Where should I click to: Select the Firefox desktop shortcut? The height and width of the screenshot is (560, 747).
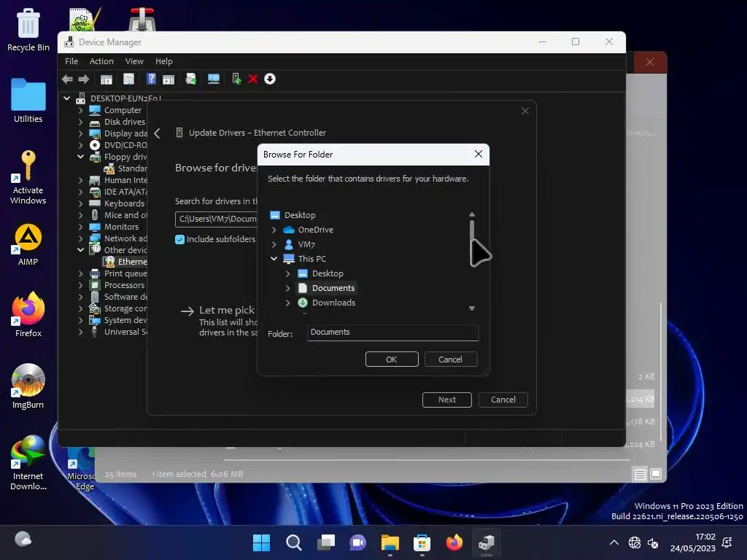28,314
